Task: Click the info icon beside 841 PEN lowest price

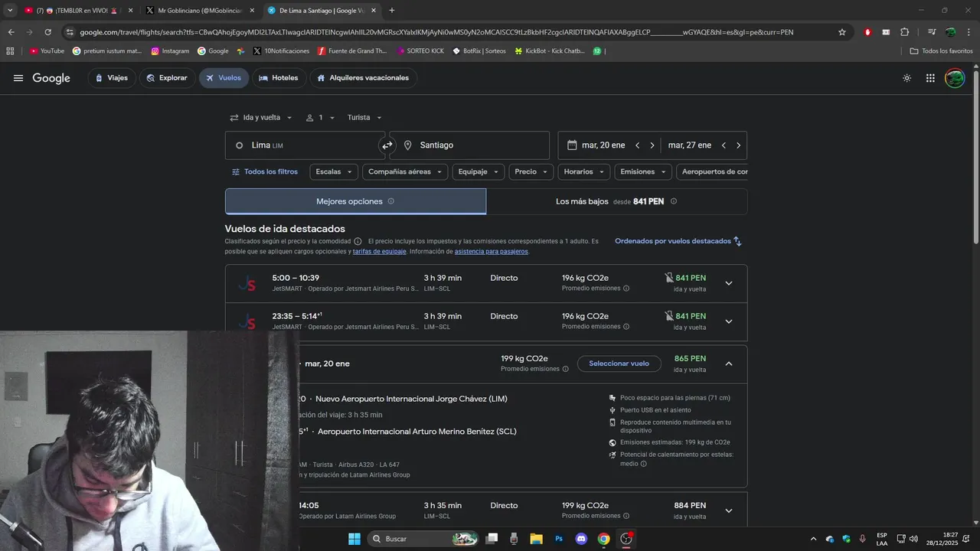Action: click(674, 201)
